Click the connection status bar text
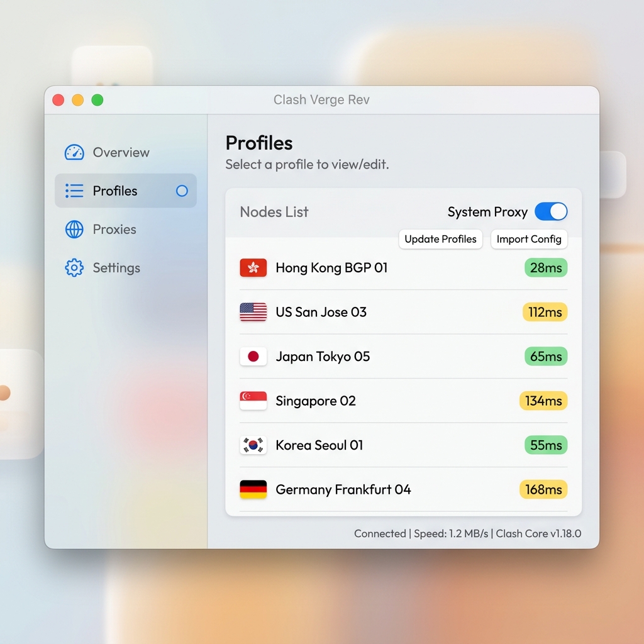The height and width of the screenshot is (644, 644). [x=467, y=533]
